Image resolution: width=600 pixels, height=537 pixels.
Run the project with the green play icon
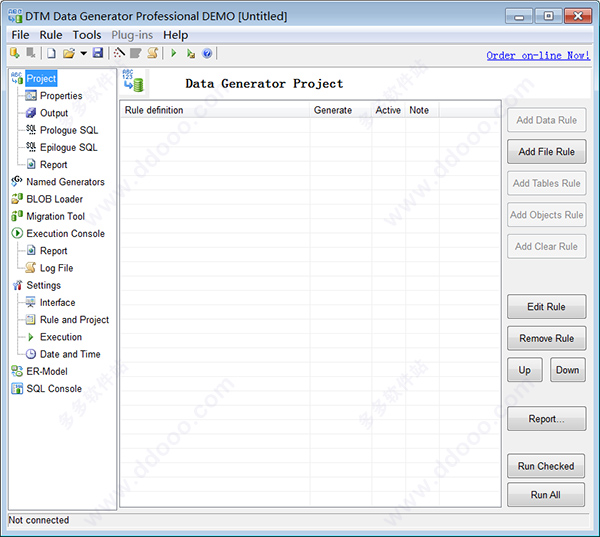click(174, 53)
